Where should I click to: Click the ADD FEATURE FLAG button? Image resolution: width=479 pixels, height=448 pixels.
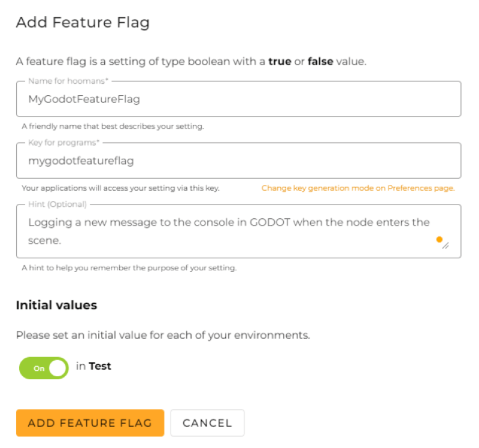tap(90, 423)
